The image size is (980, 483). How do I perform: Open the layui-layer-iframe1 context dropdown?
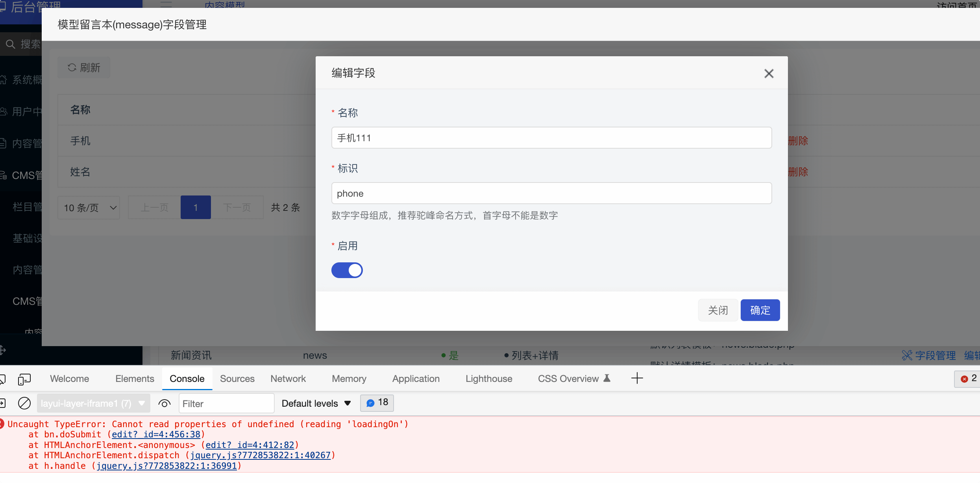tap(93, 403)
